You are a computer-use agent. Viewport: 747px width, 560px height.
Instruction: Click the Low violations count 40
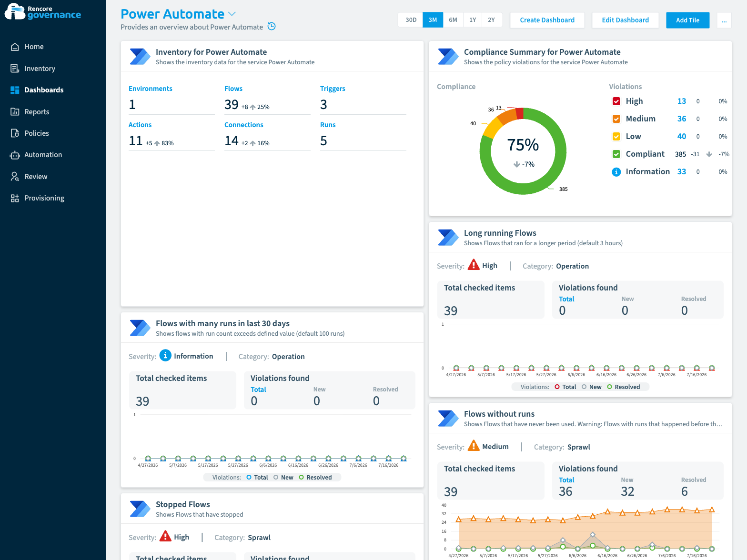click(x=682, y=136)
